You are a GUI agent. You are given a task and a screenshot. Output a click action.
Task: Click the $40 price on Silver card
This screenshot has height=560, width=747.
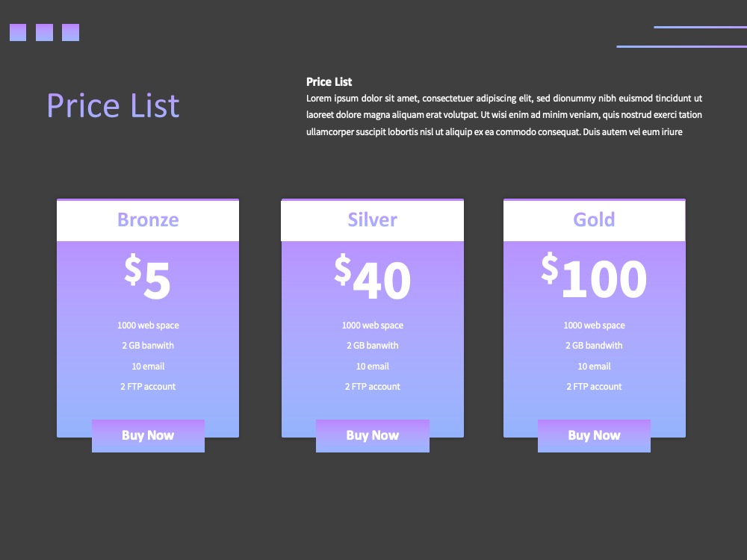tap(372, 277)
